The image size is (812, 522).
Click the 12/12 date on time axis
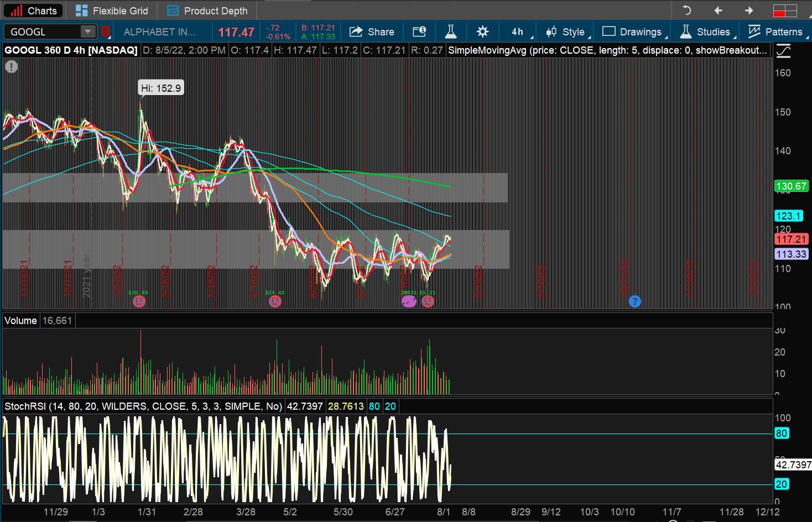pyautogui.click(x=768, y=512)
